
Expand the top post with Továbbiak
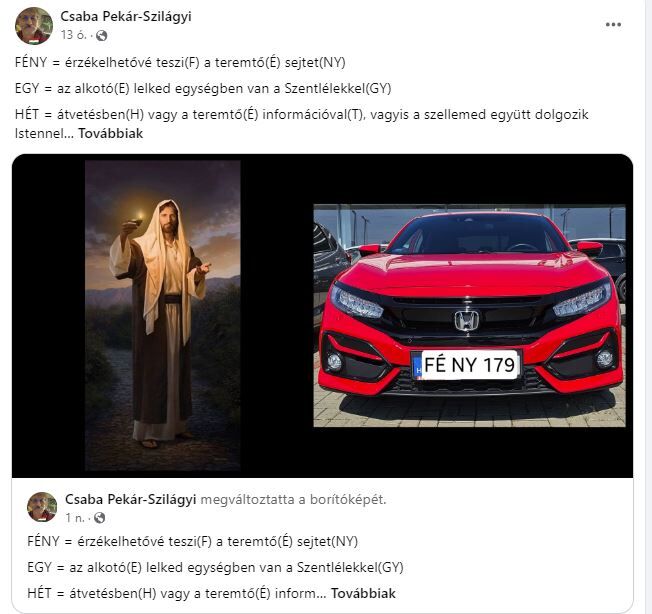pyautogui.click(x=111, y=133)
